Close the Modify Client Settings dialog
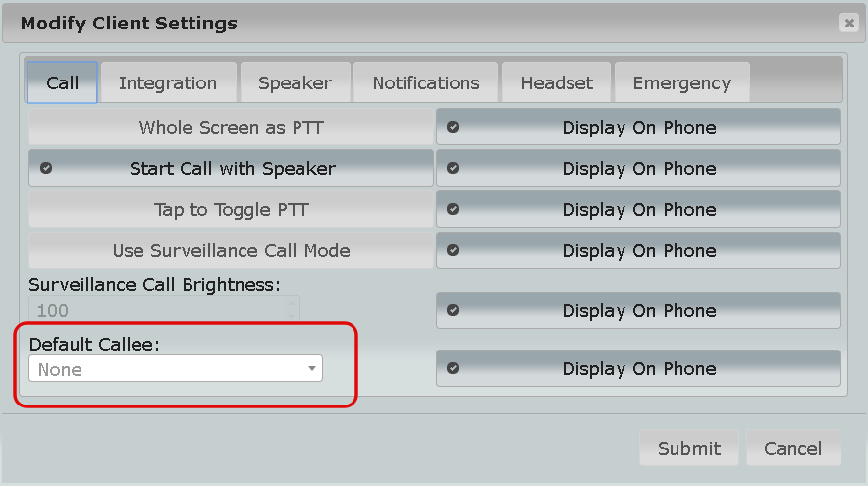The width and height of the screenshot is (868, 486). click(847, 23)
